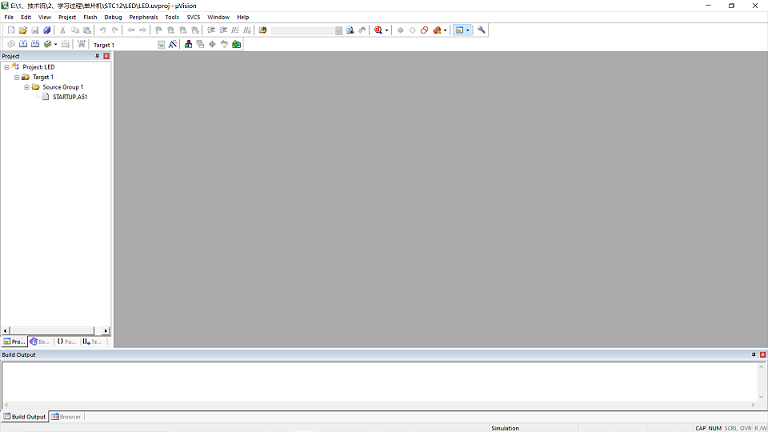Click the Find in Files icon

click(263, 30)
